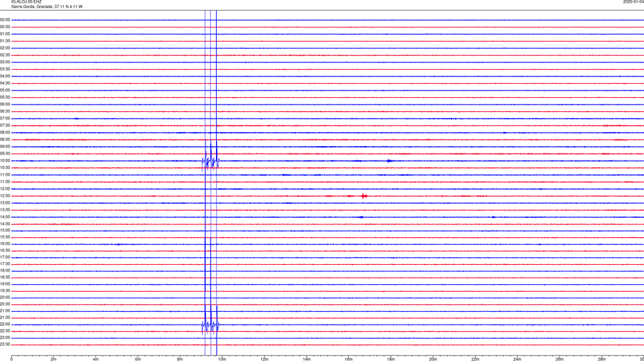Click the 00:00 trace time label

pyautogui.click(x=5, y=19)
